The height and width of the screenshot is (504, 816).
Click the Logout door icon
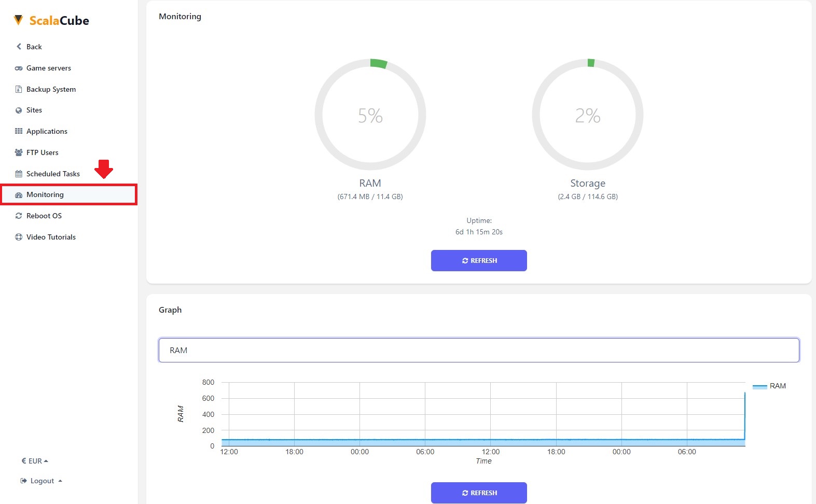click(23, 481)
